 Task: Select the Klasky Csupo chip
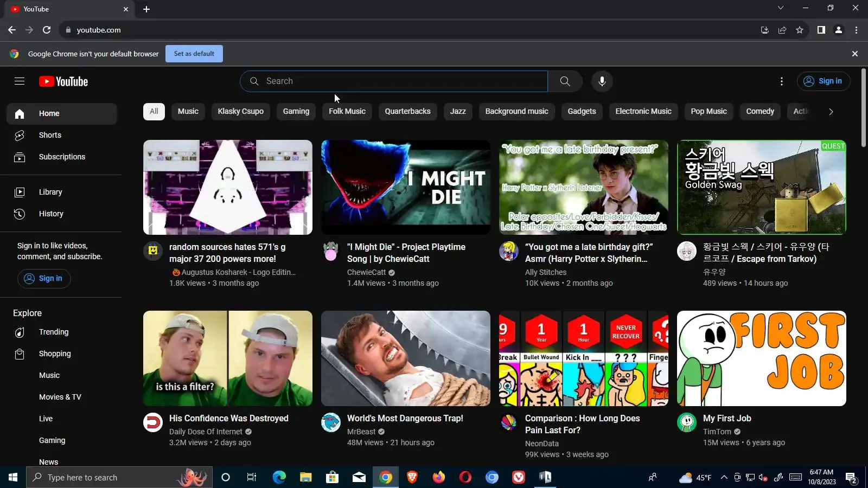point(241,112)
